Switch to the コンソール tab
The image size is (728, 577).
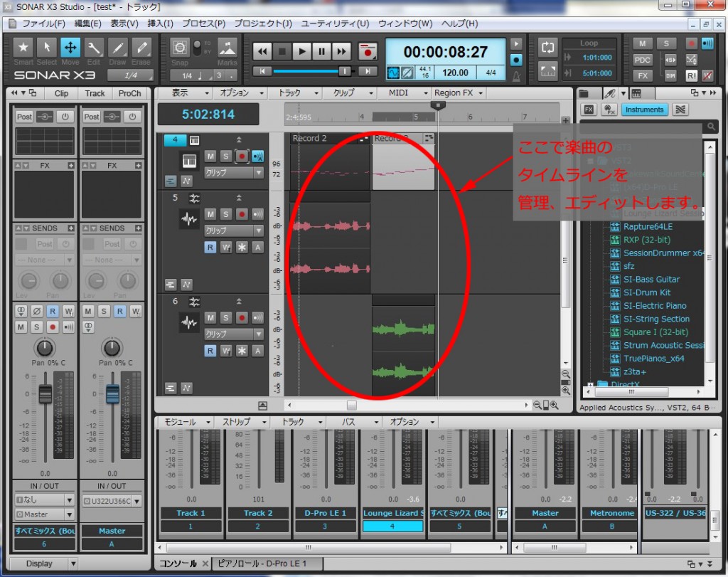[x=178, y=563]
